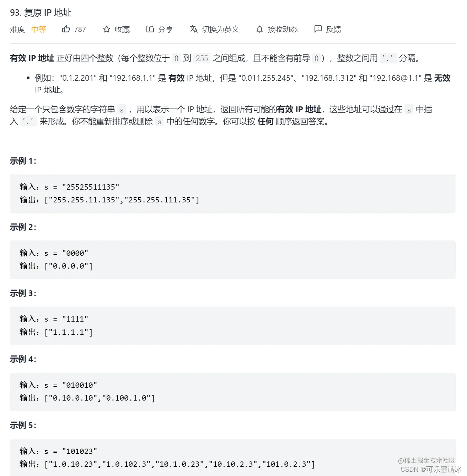Click the translate icon next to 切换为英文
Image resolution: width=467 pixels, height=476 pixels.
[x=194, y=29]
